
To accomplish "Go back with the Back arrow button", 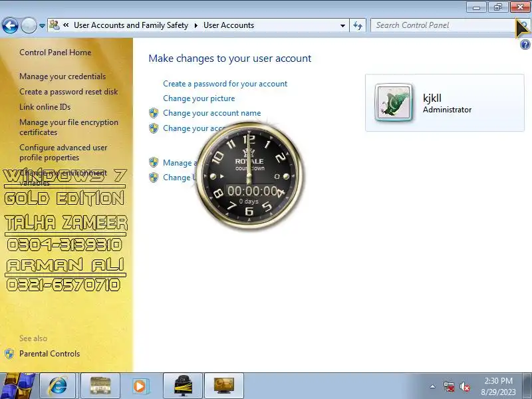I will [10, 25].
